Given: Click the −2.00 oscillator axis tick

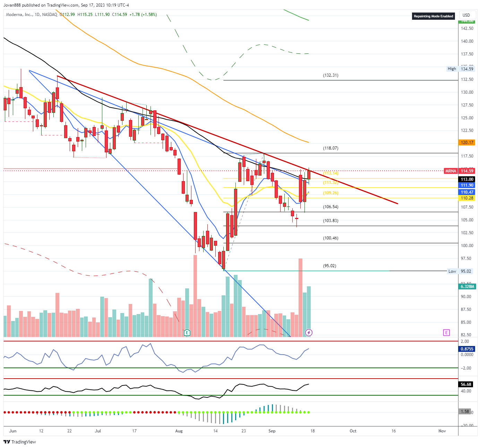Looking at the screenshot, I should click(466, 368).
